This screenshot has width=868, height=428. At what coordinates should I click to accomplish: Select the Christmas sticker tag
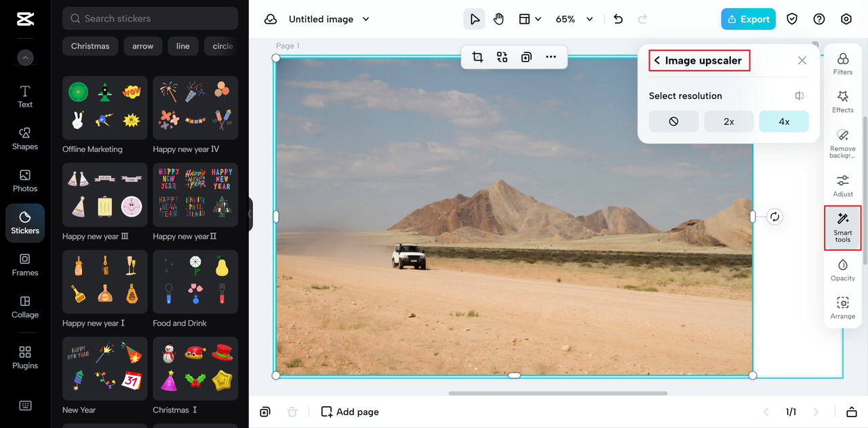click(90, 46)
